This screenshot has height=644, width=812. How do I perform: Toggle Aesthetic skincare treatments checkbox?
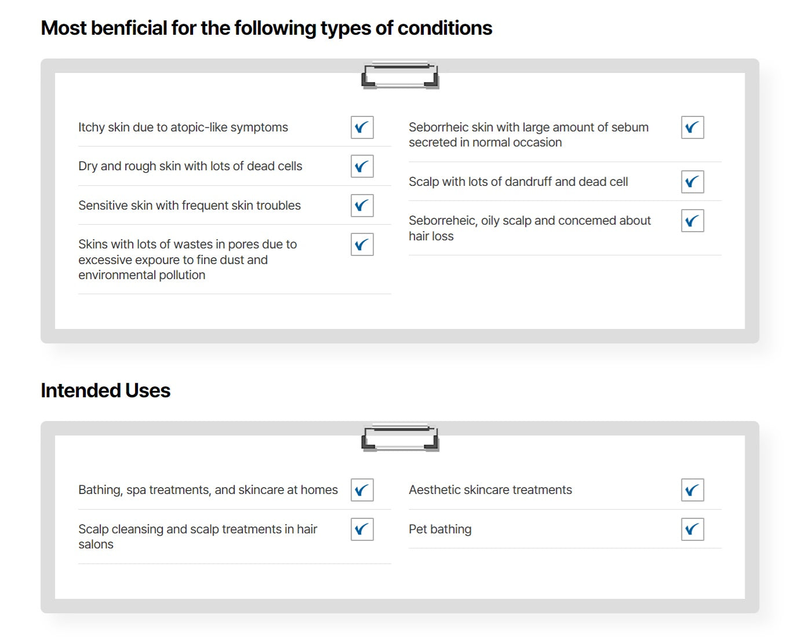pyautogui.click(x=693, y=490)
